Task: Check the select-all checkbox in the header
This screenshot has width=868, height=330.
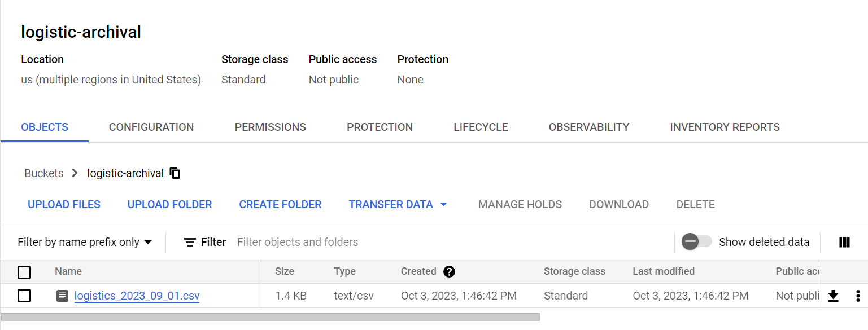Action: click(x=24, y=272)
